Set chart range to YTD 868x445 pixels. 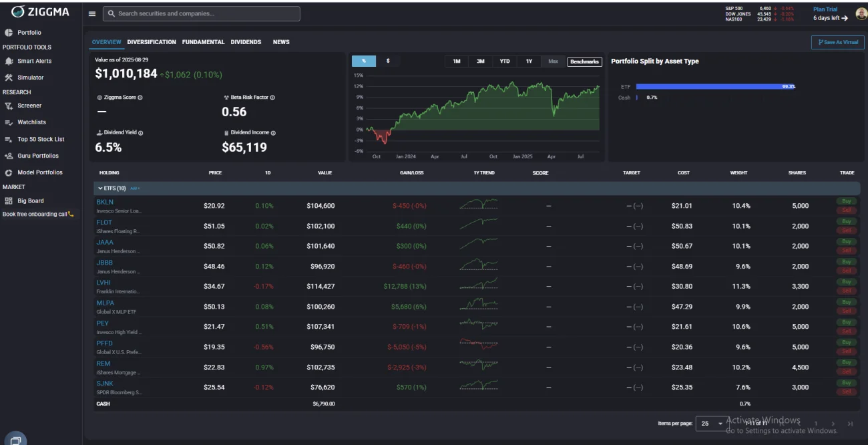click(505, 61)
